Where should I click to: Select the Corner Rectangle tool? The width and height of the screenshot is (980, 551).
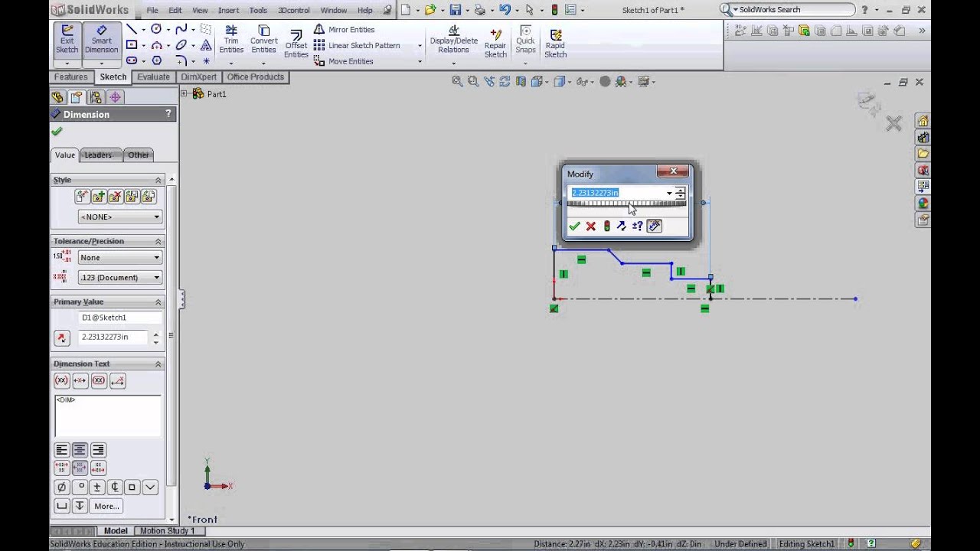point(132,45)
